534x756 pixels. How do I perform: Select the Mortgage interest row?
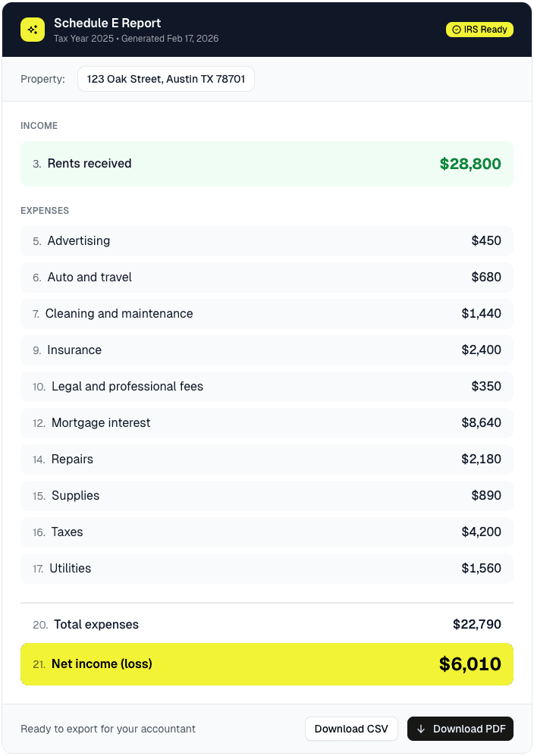[266, 423]
